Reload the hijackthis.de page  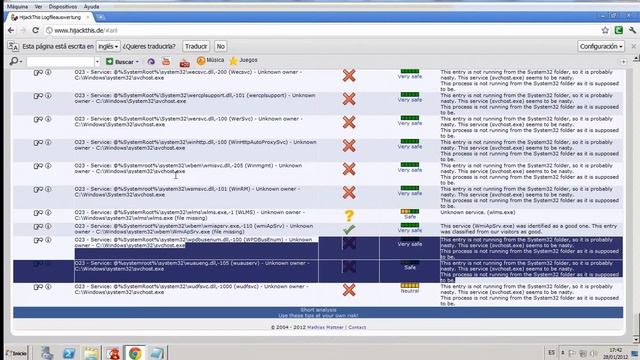pos(36,30)
